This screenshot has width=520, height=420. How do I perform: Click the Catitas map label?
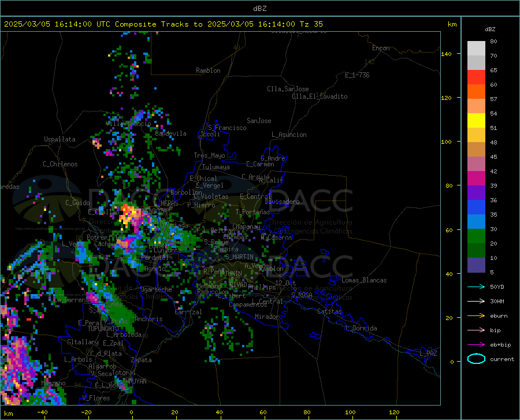point(329,311)
